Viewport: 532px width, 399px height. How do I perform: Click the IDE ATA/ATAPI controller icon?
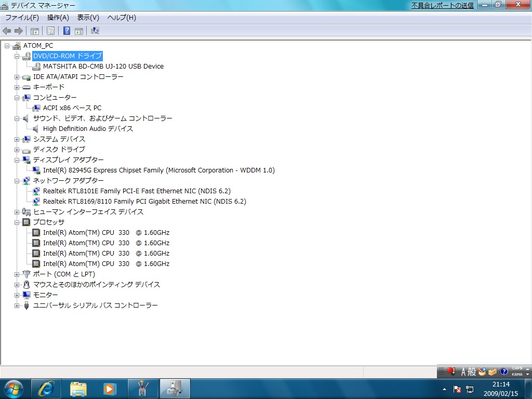26,77
